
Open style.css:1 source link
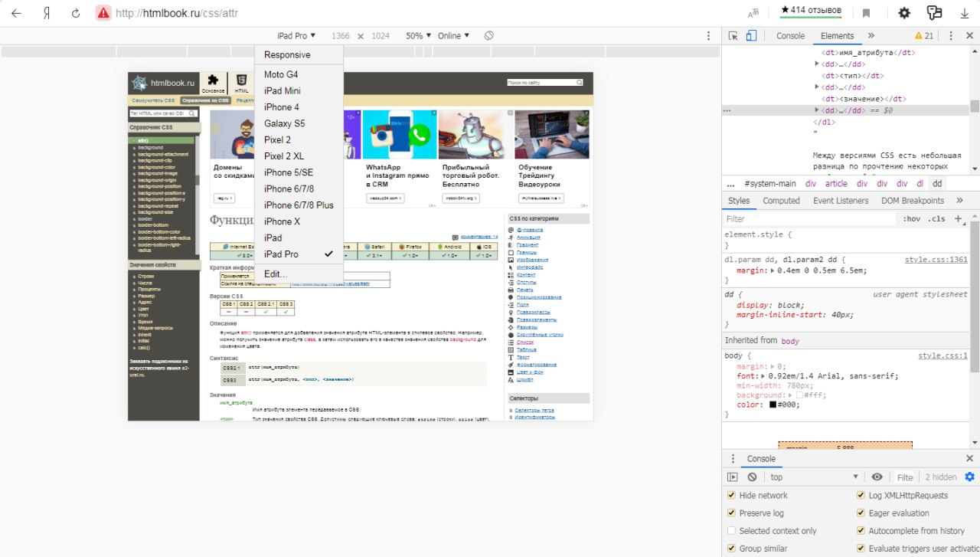(943, 356)
